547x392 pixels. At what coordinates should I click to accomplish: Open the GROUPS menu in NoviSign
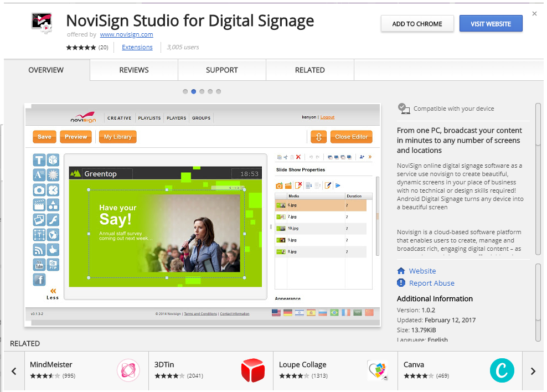(202, 118)
